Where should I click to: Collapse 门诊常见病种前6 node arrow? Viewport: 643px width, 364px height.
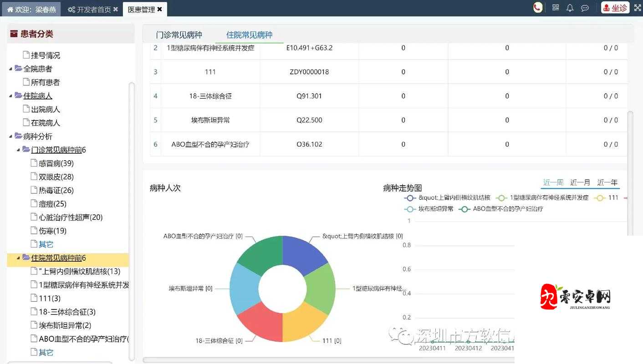point(19,150)
